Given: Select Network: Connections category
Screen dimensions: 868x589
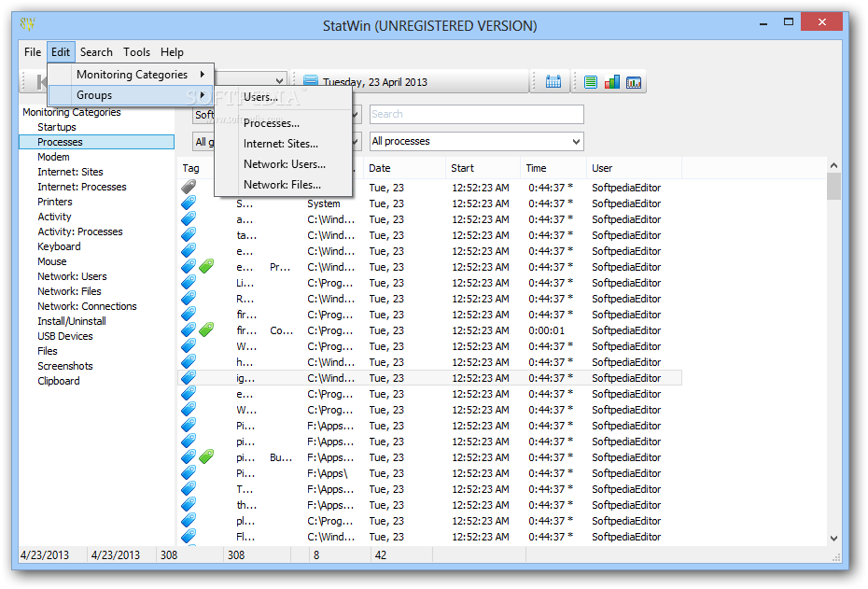Looking at the screenshot, I should (x=87, y=306).
